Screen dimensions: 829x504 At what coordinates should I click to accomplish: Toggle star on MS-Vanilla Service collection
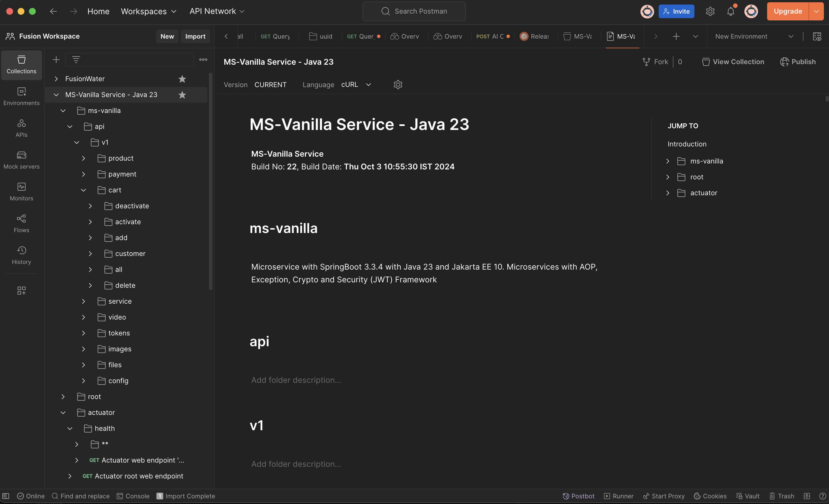tap(182, 95)
